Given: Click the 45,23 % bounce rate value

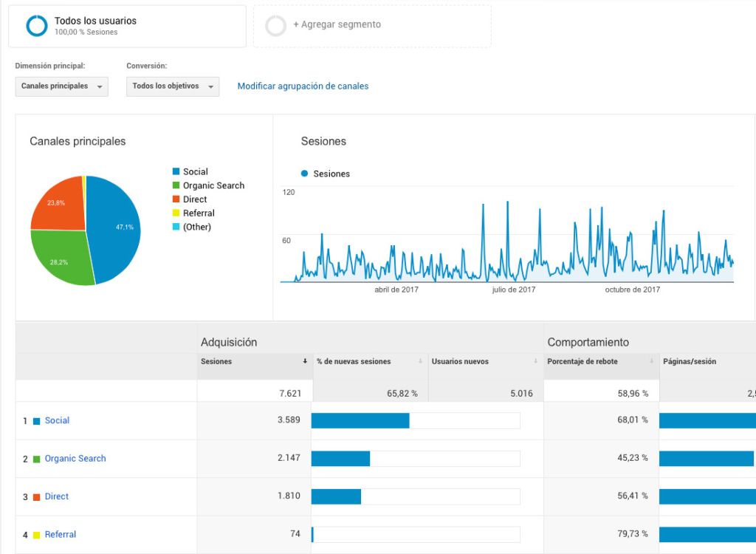Looking at the screenshot, I should [633, 457].
